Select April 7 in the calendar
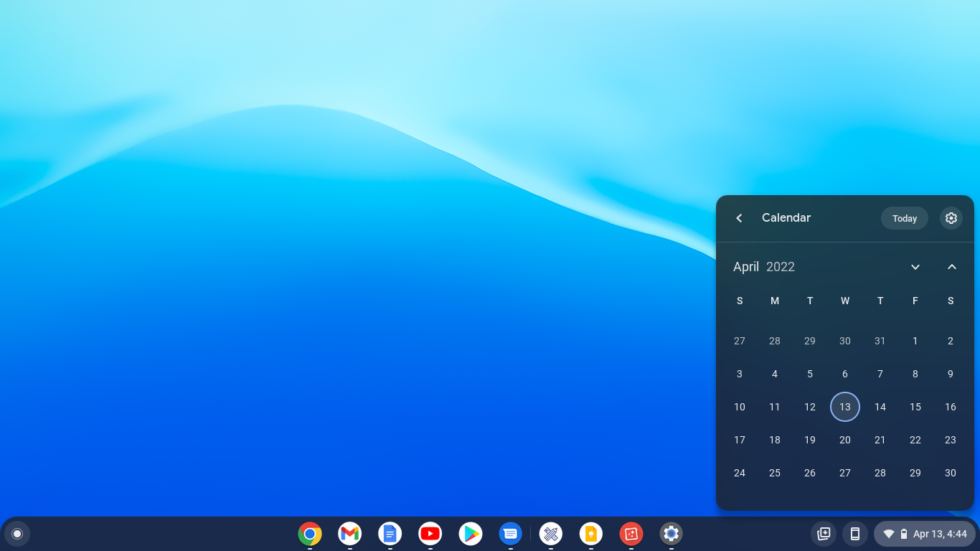This screenshot has width=980, height=551. coord(880,374)
